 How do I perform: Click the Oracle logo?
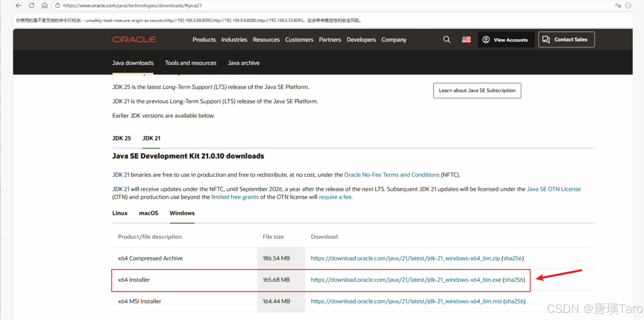click(134, 40)
